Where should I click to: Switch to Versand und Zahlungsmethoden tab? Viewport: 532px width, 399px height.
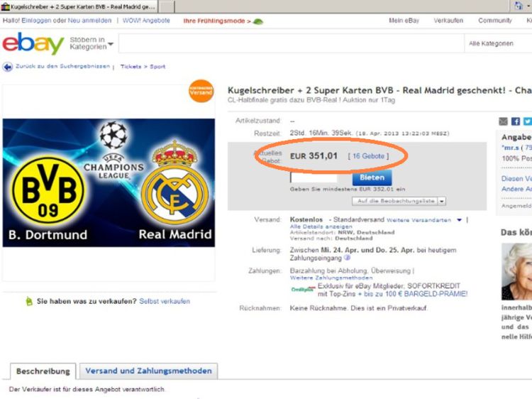(149, 371)
